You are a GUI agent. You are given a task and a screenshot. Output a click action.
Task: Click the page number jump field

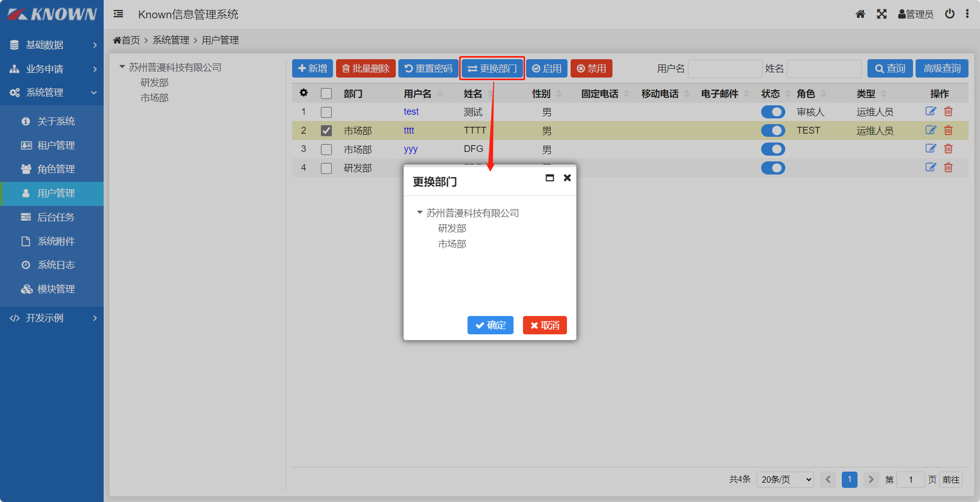[x=910, y=479]
